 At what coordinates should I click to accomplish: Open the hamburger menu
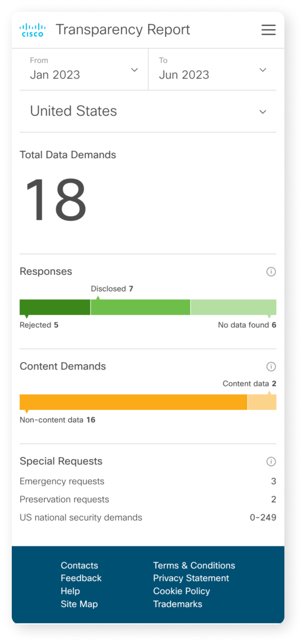[x=268, y=30]
